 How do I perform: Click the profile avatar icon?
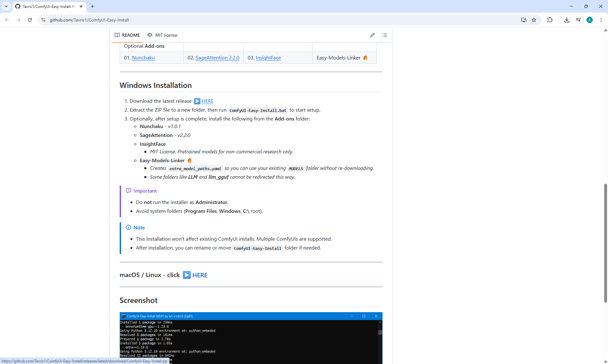pos(589,20)
